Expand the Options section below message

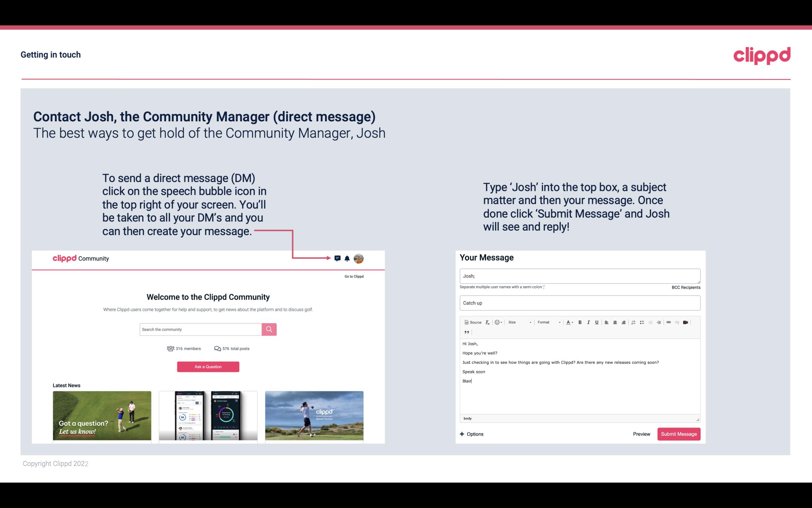tap(472, 434)
